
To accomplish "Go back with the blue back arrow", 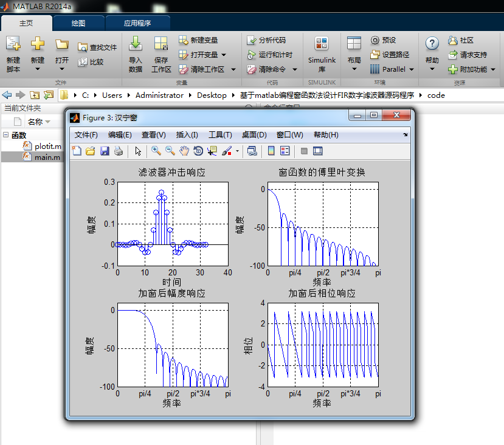I will pyautogui.click(x=7, y=95).
